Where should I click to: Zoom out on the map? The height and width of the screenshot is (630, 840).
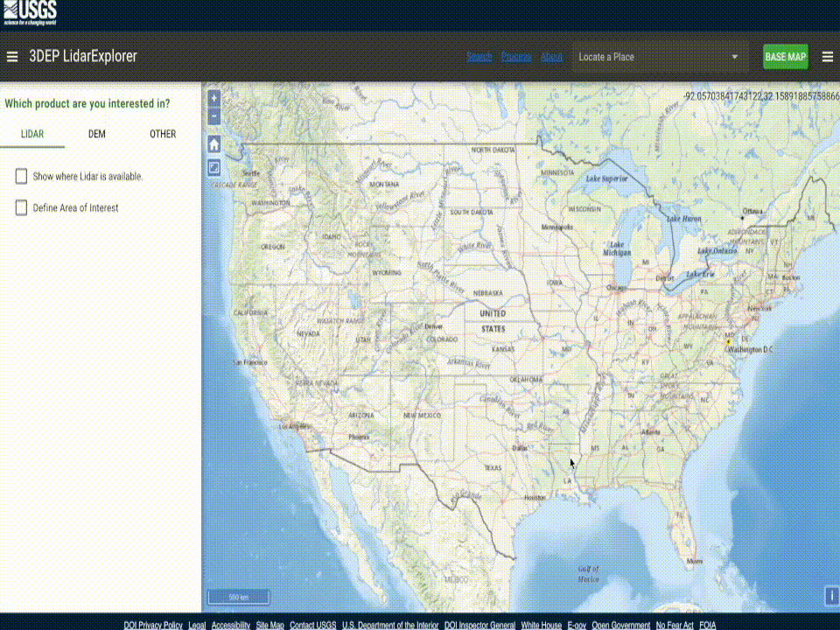pos(214,116)
